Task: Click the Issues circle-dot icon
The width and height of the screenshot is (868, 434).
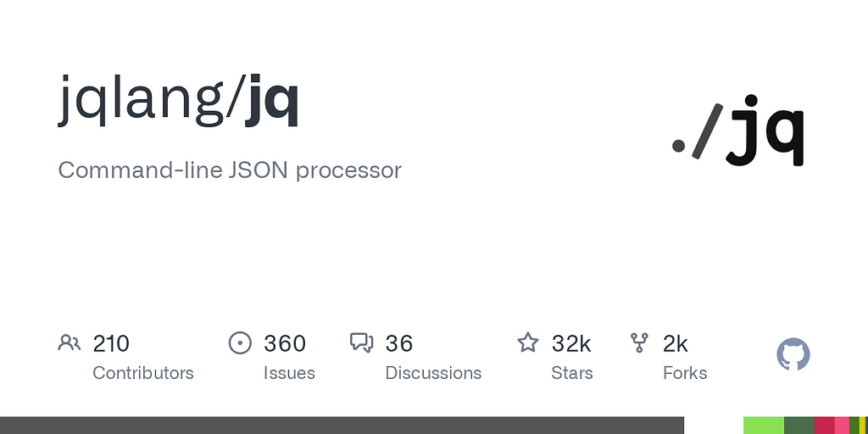Action: pyautogui.click(x=241, y=343)
